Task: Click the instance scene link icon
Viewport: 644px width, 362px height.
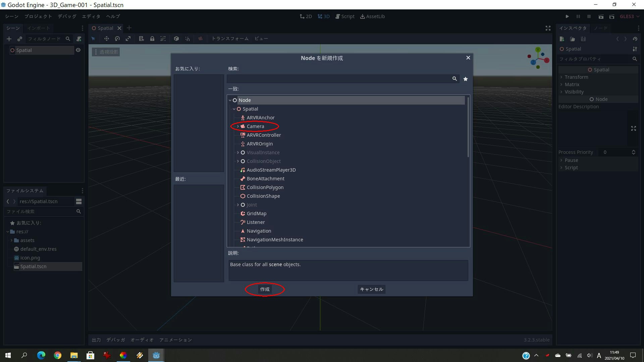Action: [20, 39]
